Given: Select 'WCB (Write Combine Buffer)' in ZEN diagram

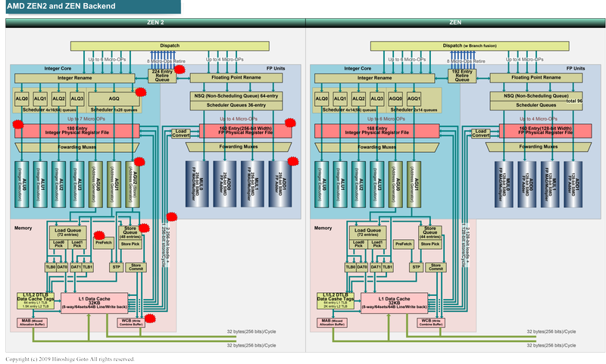Looking at the screenshot, I should click(x=431, y=322).
